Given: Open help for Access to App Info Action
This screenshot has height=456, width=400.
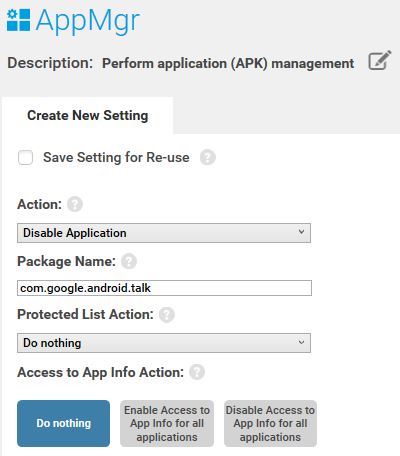Looking at the screenshot, I should [x=197, y=372].
